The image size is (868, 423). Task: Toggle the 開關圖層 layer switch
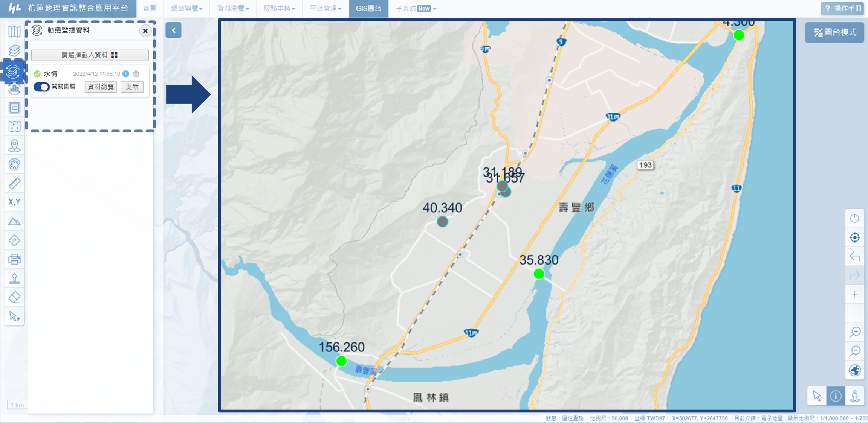pyautogui.click(x=41, y=87)
